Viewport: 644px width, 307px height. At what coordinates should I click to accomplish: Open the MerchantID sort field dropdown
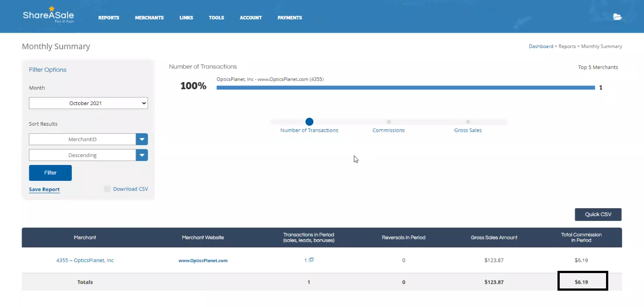pos(88,139)
